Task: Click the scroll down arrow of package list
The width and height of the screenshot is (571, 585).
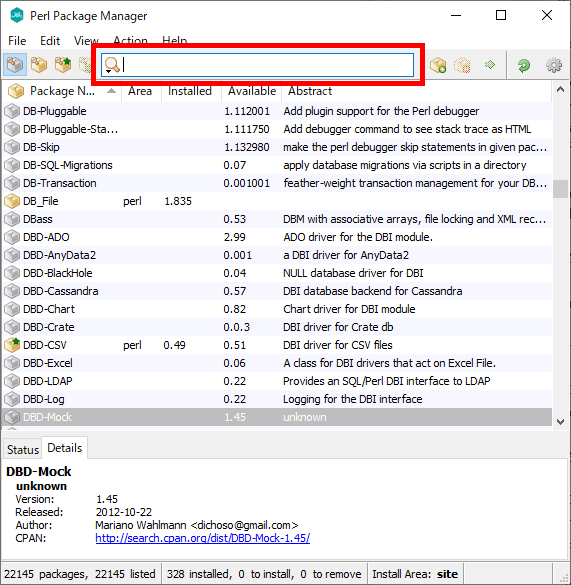Action: point(560,422)
